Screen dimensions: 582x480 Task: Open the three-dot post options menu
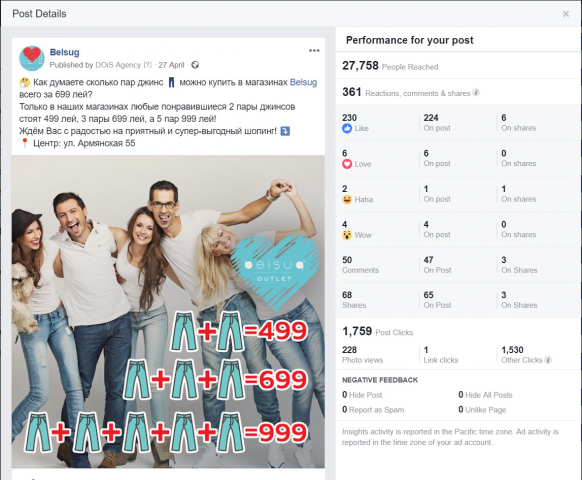point(314,51)
